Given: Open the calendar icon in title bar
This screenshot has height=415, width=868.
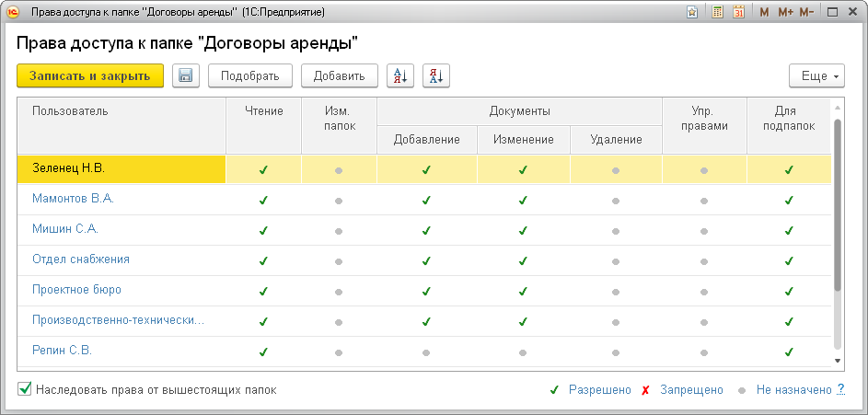Looking at the screenshot, I should click(x=738, y=12).
